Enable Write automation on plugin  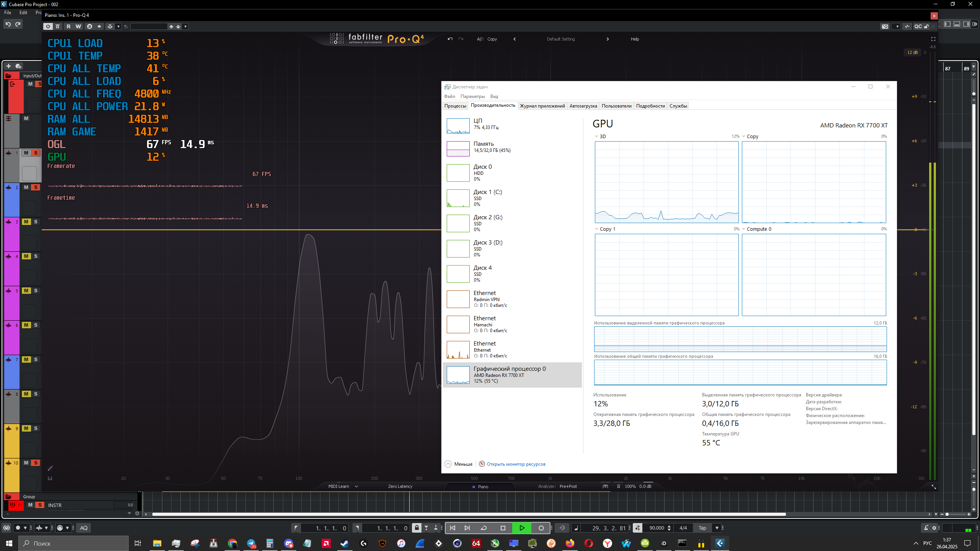pos(78,26)
